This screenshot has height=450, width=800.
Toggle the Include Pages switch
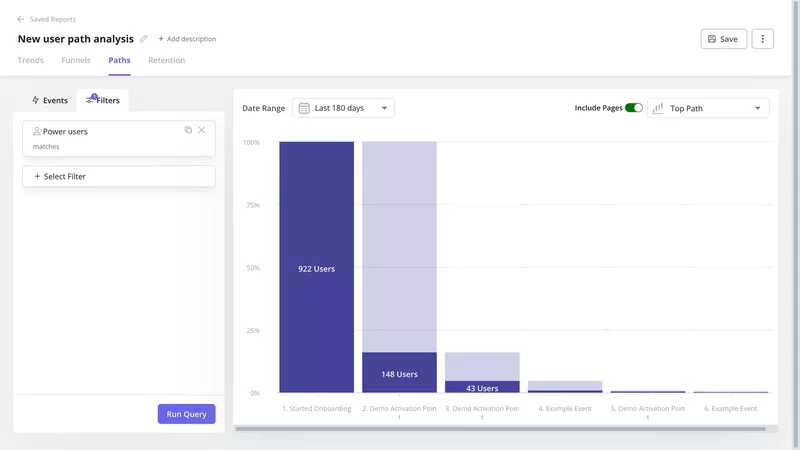(633, 108)
